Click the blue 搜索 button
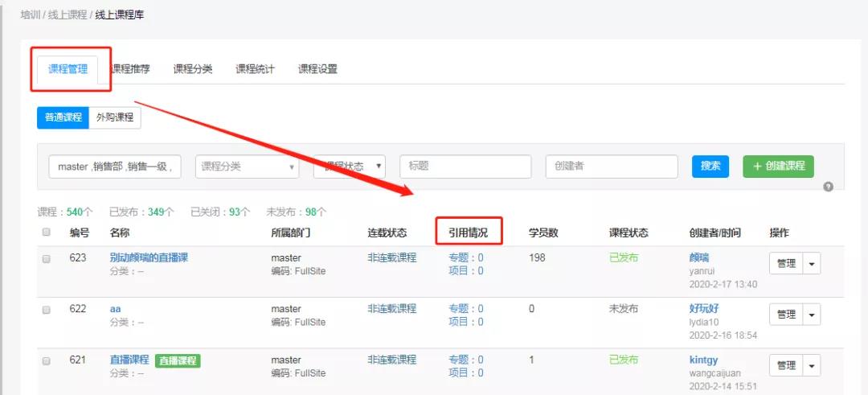Viewport: 868px width, 395px height. pyautogui.click(x=710, y=167)
